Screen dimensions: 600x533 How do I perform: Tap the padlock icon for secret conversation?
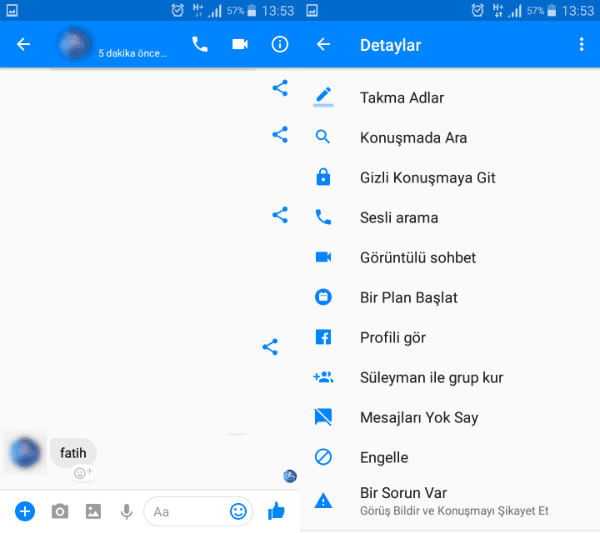coord(323,177)
